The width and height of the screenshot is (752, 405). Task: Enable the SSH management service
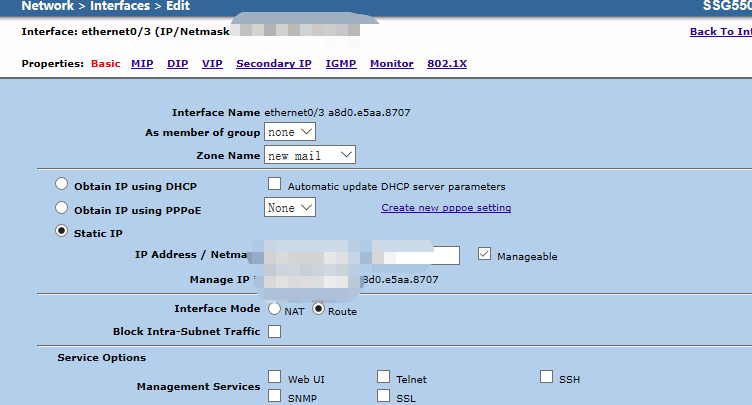tap(547, 377)
